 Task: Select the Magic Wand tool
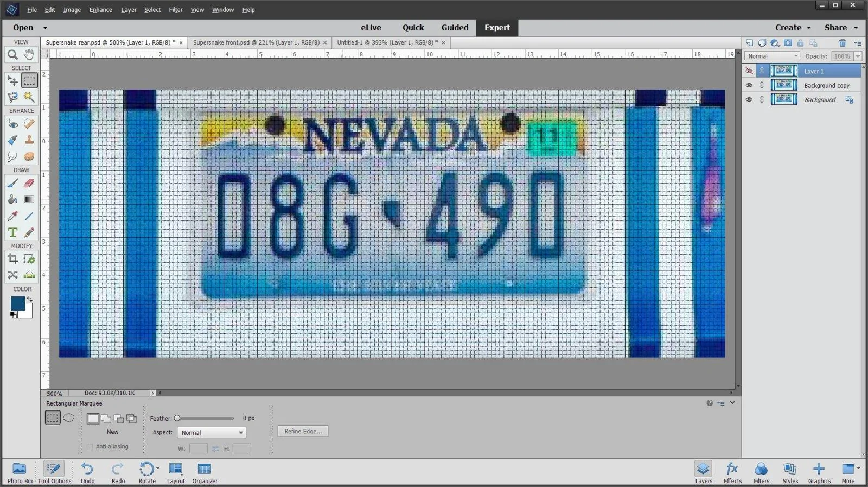(x=29, y=97)
